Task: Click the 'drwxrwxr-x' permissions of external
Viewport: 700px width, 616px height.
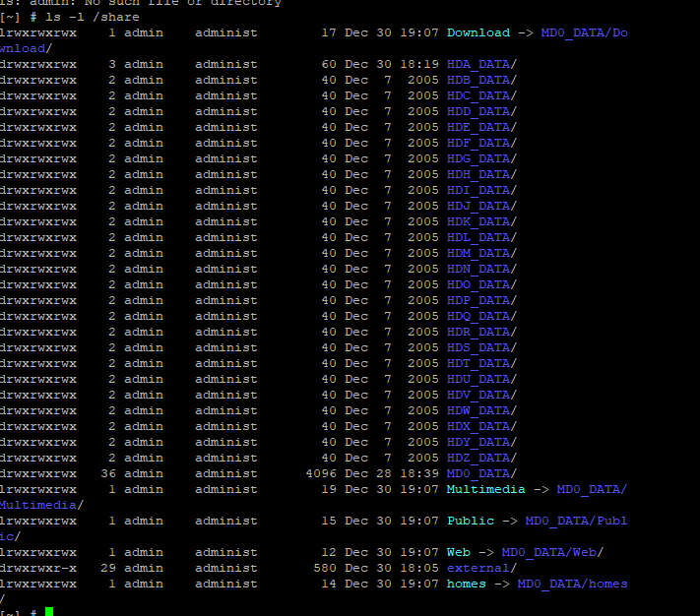Action: click(38, 568)
